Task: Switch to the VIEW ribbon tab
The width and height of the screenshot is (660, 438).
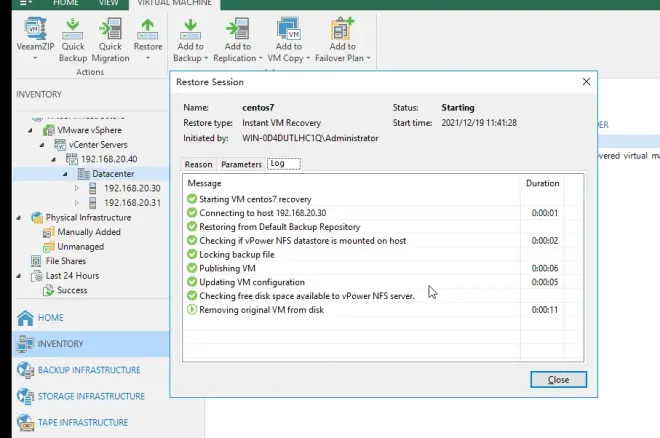Action: click(109, 3)
